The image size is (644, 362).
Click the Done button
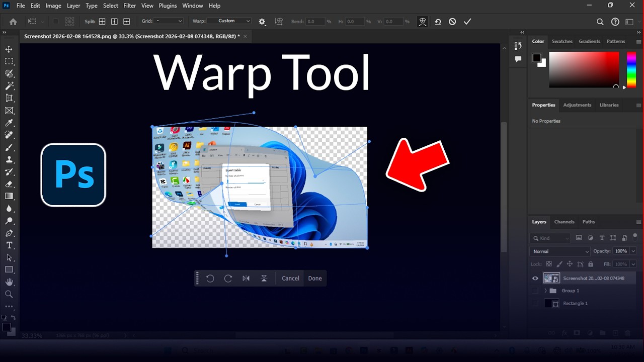tap(315, 279)
